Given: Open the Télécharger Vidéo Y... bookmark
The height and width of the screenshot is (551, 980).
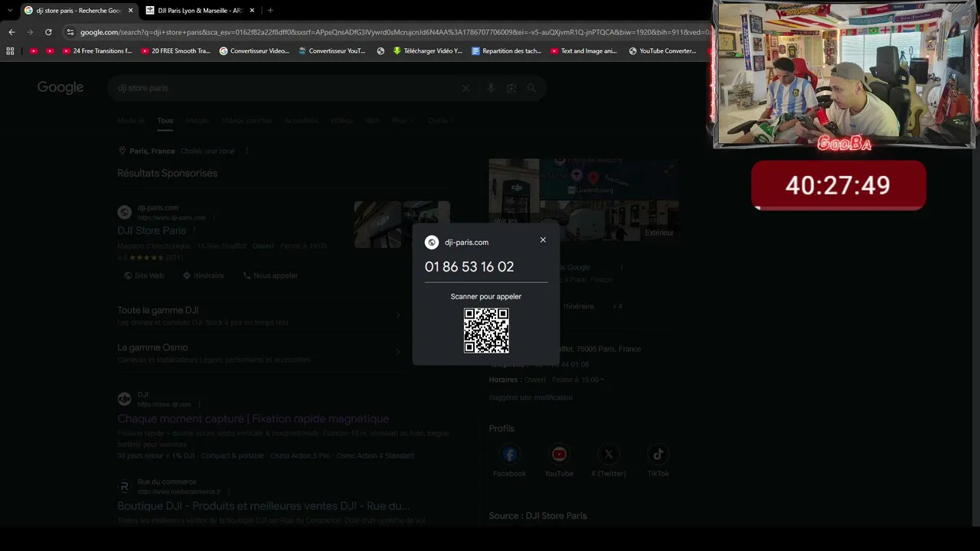Looking at the screenshot, I should (x=427, y=51).
